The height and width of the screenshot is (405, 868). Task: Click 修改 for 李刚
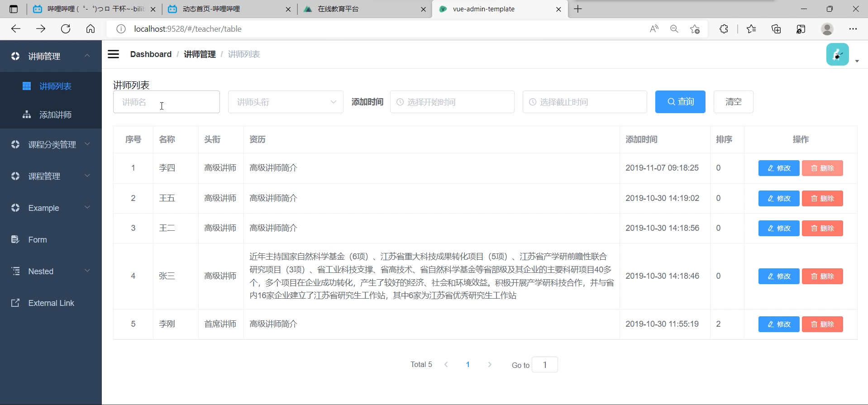pos(779,324)
